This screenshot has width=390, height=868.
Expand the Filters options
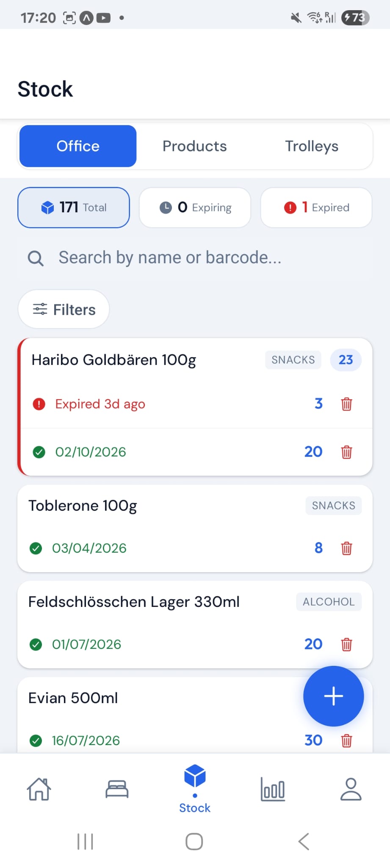point(64,309)
